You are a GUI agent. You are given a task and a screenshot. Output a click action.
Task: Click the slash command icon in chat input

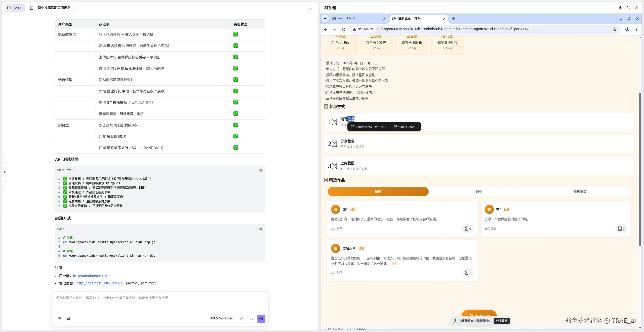[x=59, y=319]
